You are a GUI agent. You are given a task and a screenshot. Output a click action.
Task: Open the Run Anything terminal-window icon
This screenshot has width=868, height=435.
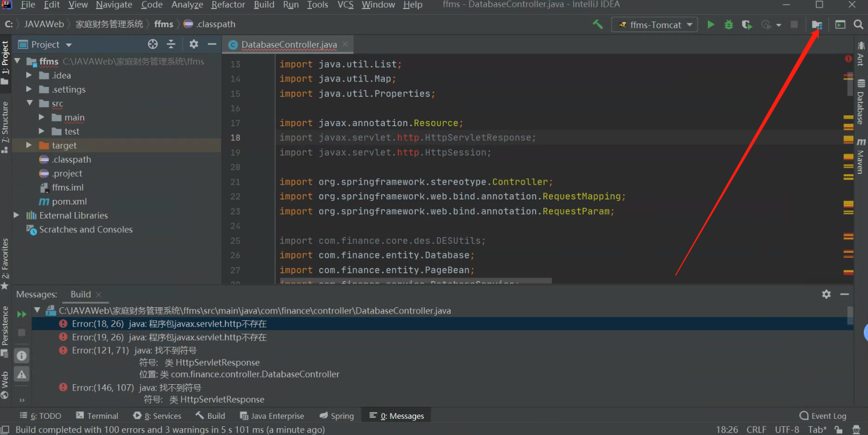tap(840, 25)
